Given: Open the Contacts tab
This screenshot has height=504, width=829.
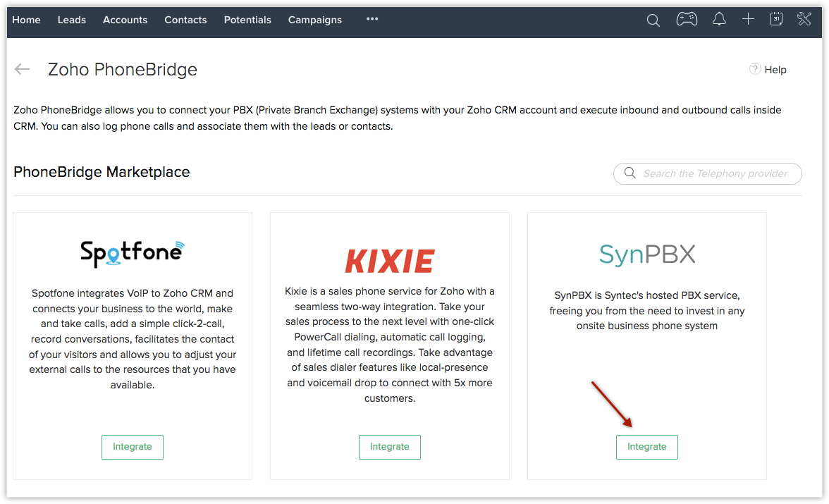Looking at the screenshot, I should [185, 20].
